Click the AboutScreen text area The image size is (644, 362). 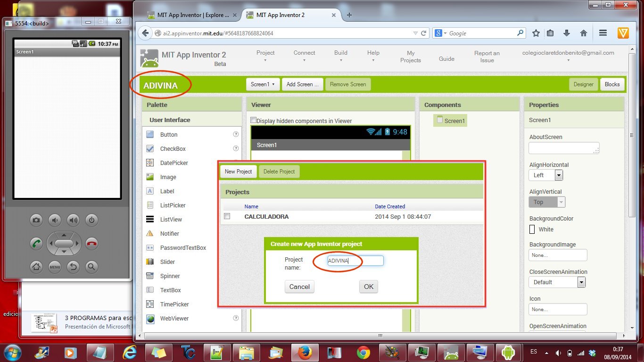point(564,148)
